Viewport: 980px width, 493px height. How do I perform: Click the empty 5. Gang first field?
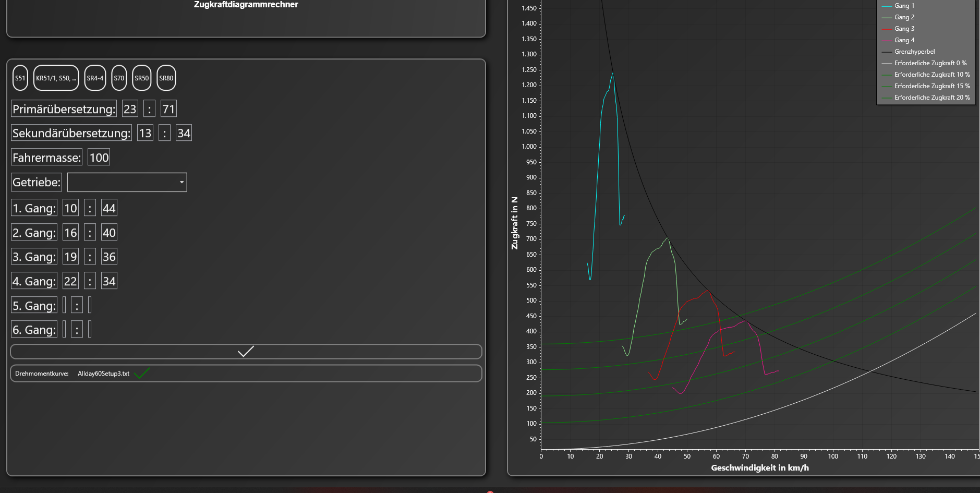coord(64,305)
